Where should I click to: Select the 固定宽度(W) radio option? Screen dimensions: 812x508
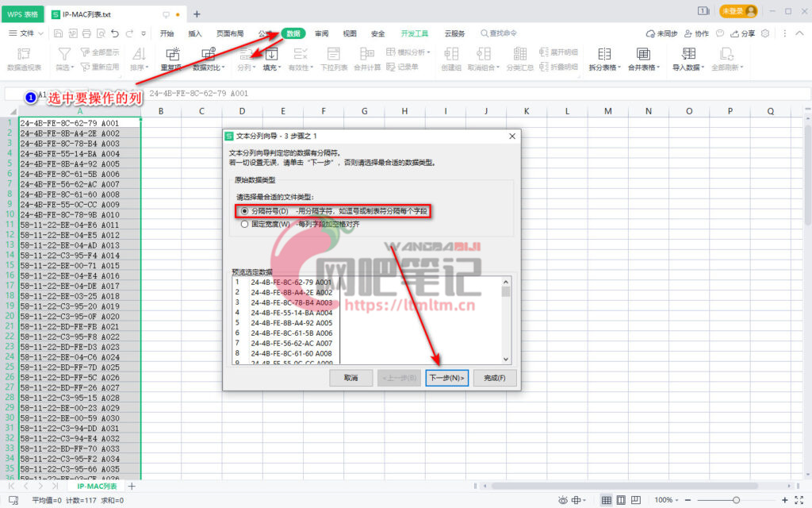click(244, 224)
